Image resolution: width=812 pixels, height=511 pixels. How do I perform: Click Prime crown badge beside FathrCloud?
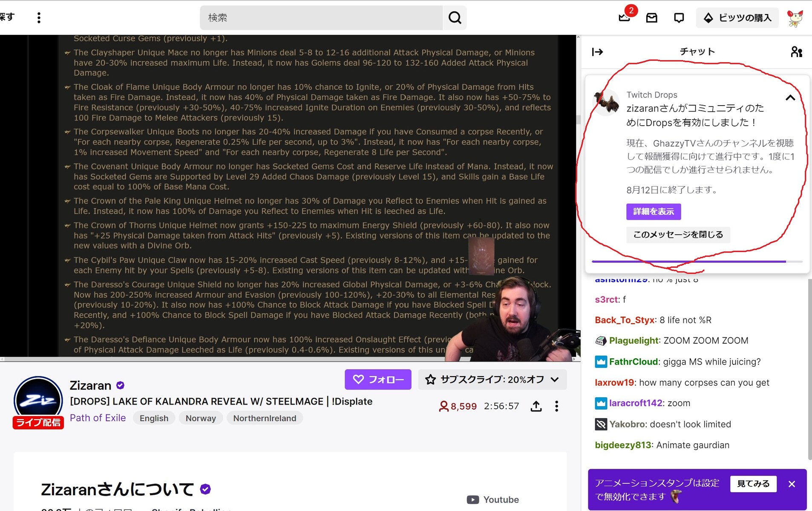click(x=601, y=362)
